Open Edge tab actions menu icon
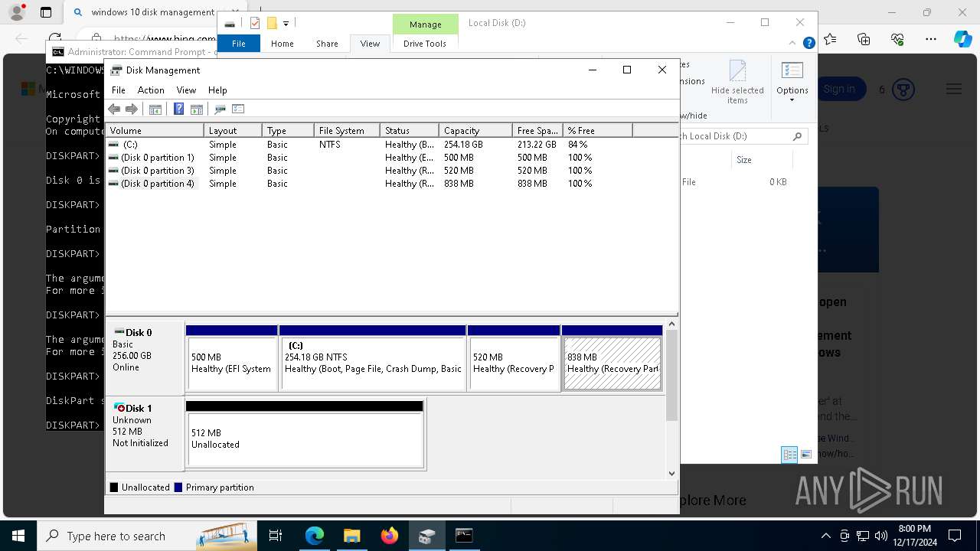This screenshot has height=551, width=980. (x=46, y=12)
